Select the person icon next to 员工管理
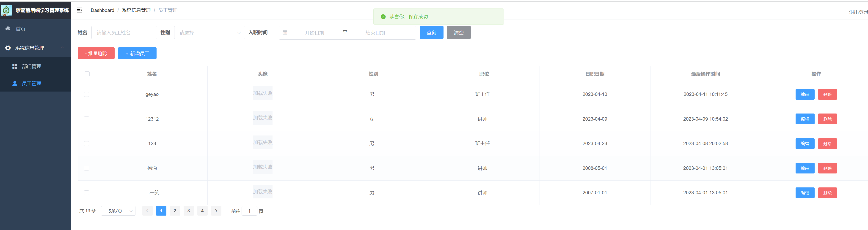 15,83
